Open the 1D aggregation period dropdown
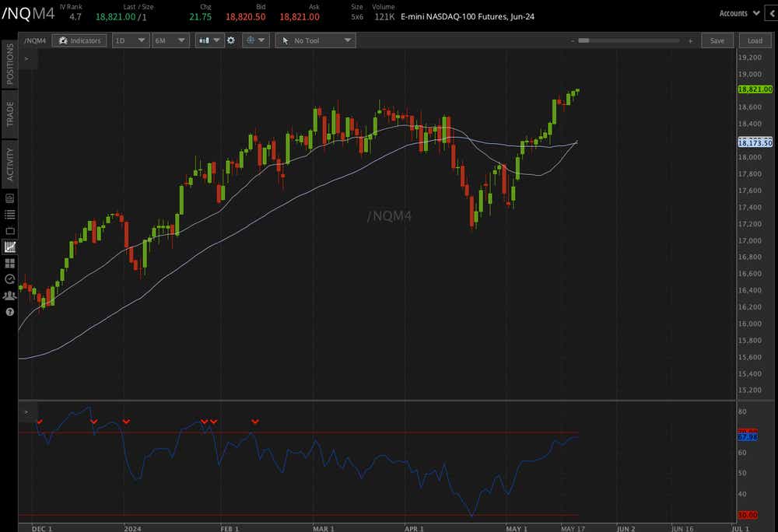 pos(131,40)
